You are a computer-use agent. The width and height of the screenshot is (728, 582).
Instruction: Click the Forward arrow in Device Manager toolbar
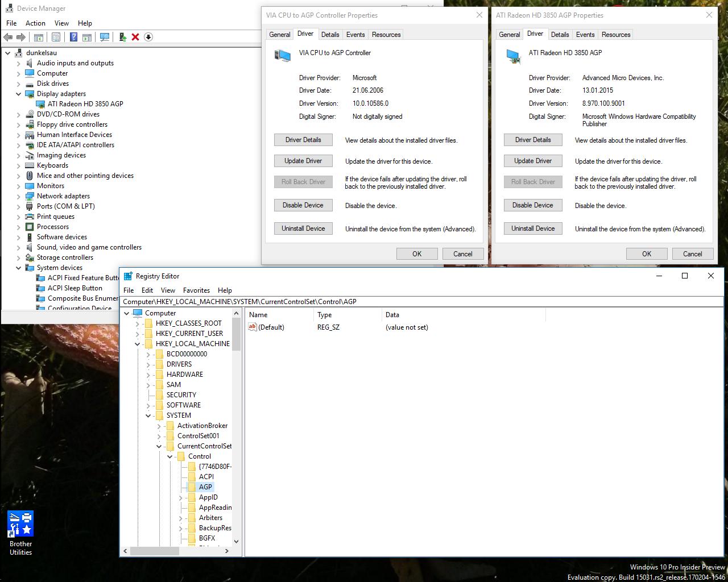pos(21,37)
